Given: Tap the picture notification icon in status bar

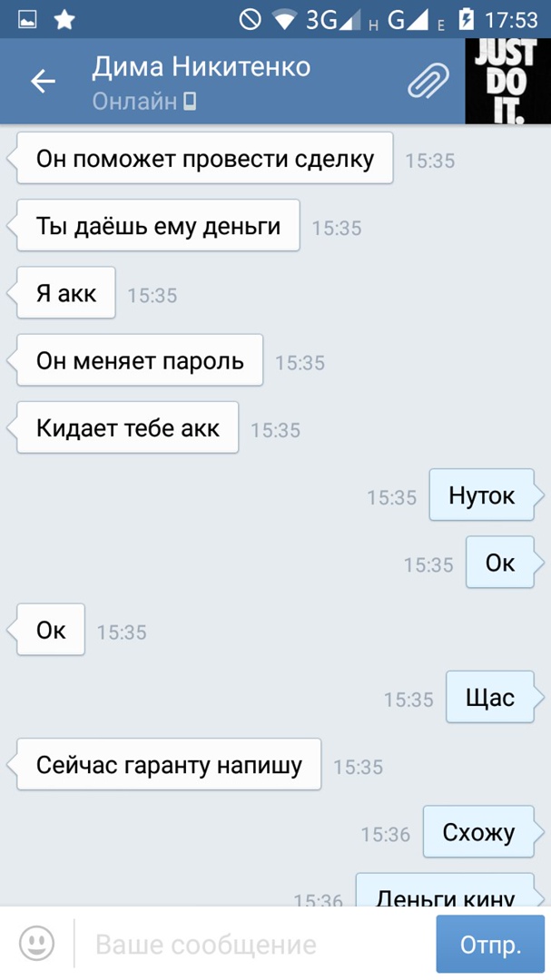Looking at the screenshot, I should pos(27,20).
